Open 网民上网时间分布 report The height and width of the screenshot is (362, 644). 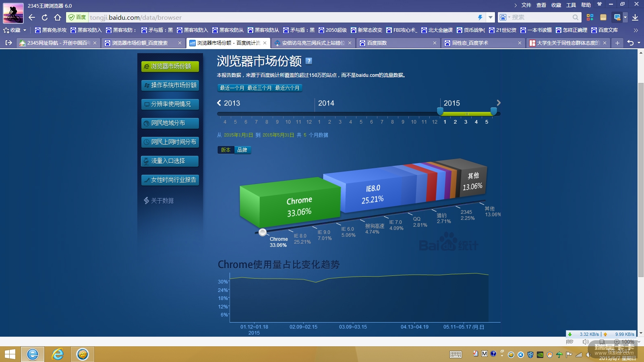tap(170, 142)
